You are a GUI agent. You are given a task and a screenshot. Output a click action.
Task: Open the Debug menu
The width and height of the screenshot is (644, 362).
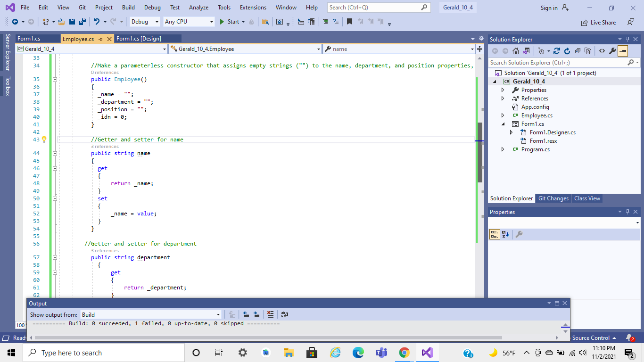tap(152, 7)
